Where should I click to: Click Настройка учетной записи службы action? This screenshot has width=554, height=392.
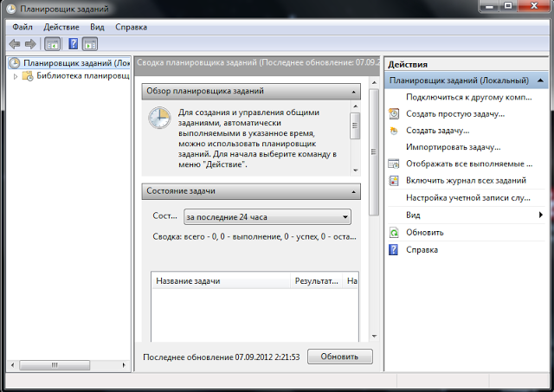pos(467,198)
